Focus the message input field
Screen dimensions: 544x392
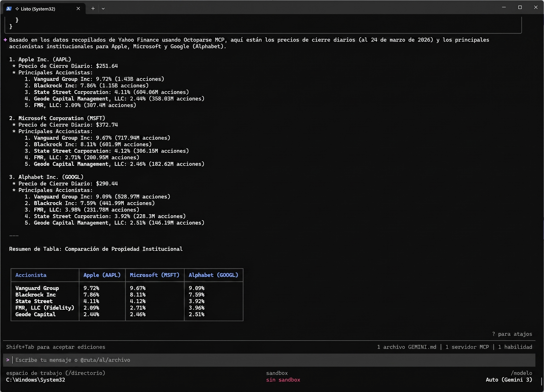tap(269, 360)
